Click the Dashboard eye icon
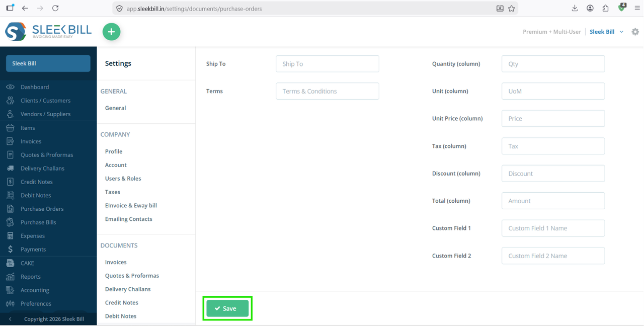This screenshot has height=326, width=644. (10, 87)
